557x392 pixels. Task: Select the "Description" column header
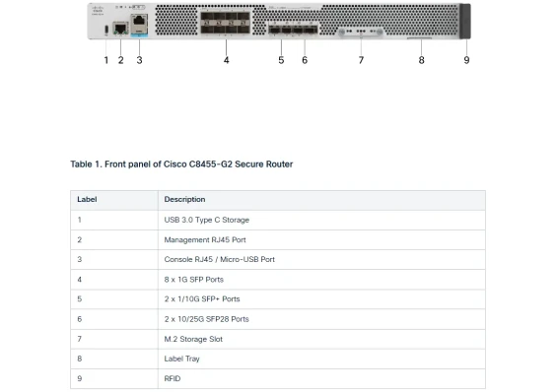pos(321,200)
